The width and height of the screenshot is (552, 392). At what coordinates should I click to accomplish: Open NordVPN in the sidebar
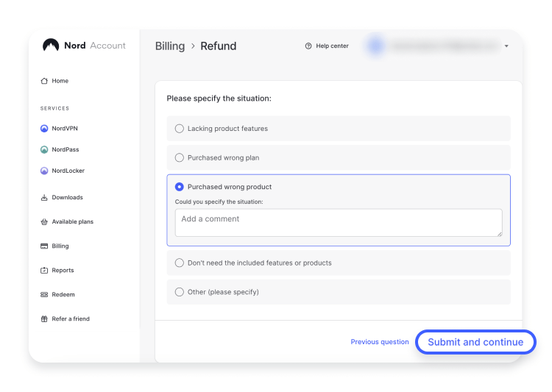[65, 129]
